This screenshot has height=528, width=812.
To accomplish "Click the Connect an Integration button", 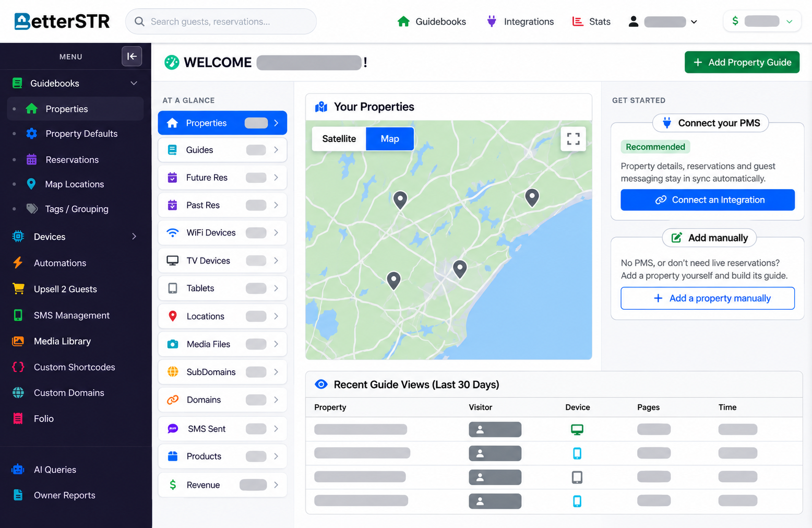I will click(708, 200).
